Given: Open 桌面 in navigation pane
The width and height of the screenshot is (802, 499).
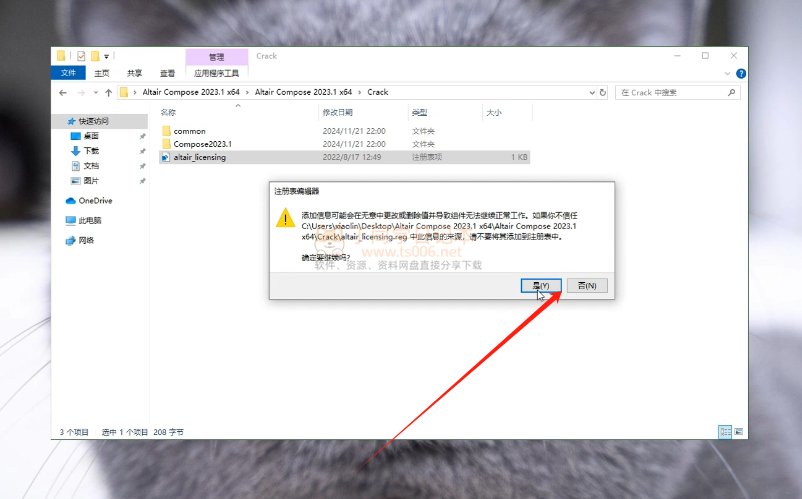Looking at the screenshot, I should (91, 136).
